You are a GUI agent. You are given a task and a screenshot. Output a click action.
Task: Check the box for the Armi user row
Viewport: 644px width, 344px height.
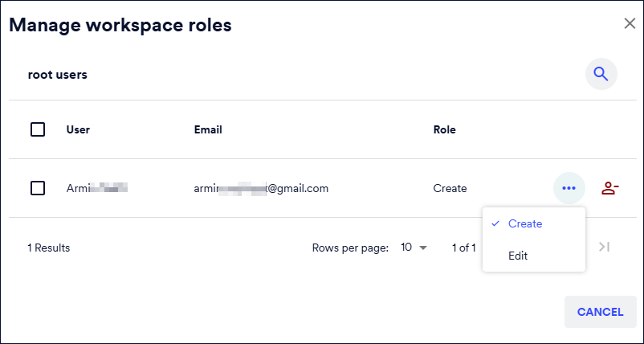click(x=37, y=188)
